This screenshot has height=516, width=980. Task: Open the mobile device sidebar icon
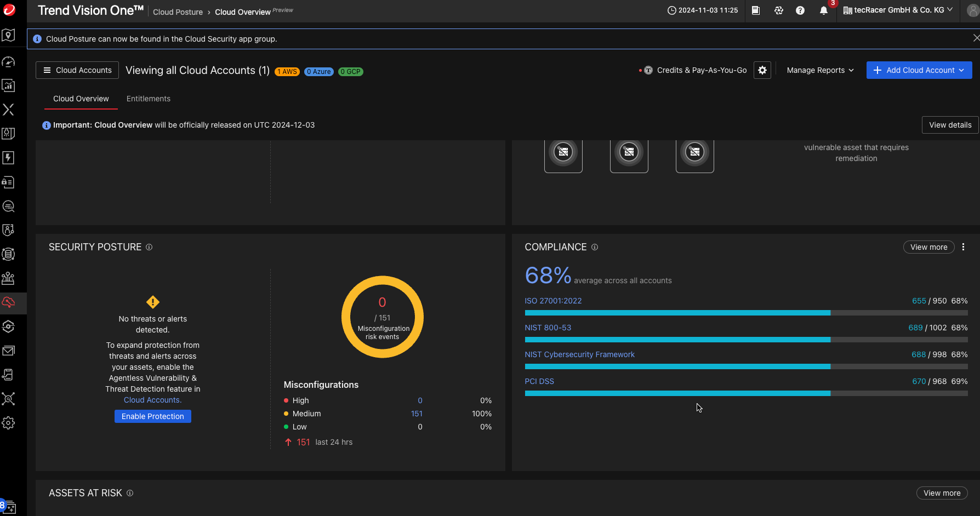[8, 375]
